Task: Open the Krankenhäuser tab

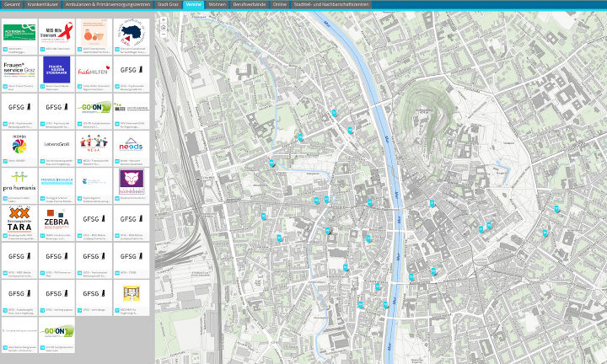Action: (x=43, y=5)
